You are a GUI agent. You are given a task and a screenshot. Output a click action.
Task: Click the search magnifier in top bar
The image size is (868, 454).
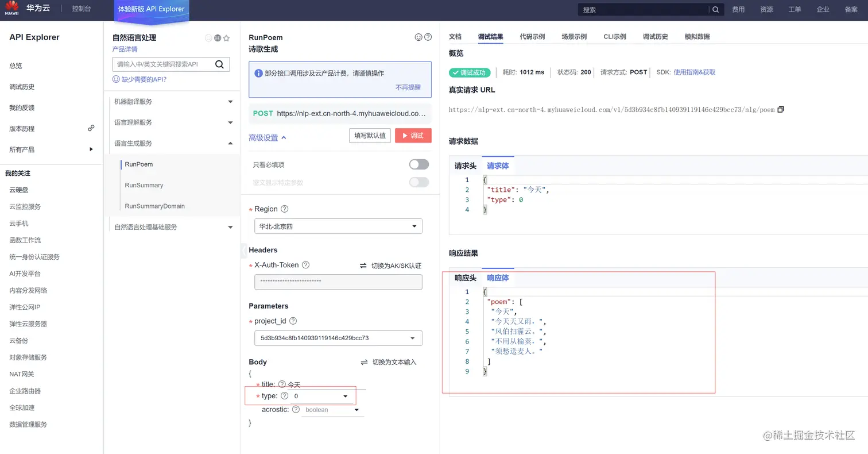click(715, 9)
